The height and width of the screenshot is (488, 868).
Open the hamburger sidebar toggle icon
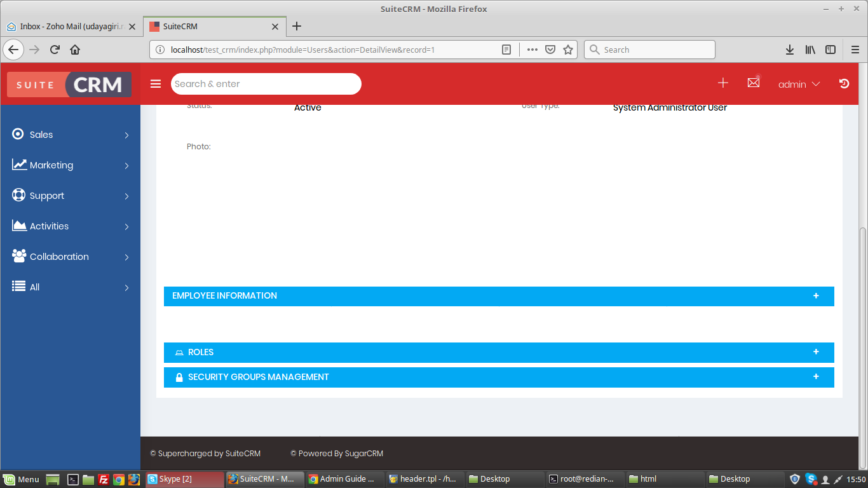[156, 84]
